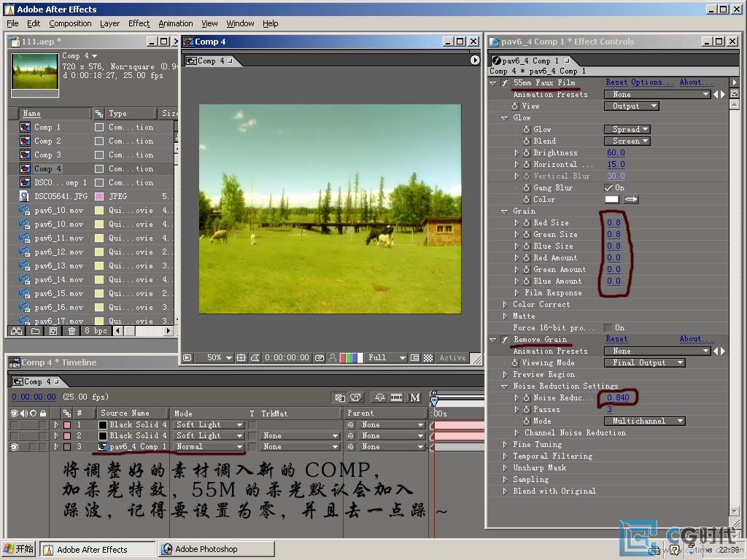Open Soft Light mode dropdown for layer 1
Screen dimensions: 747x560
(x=209, y=425)
